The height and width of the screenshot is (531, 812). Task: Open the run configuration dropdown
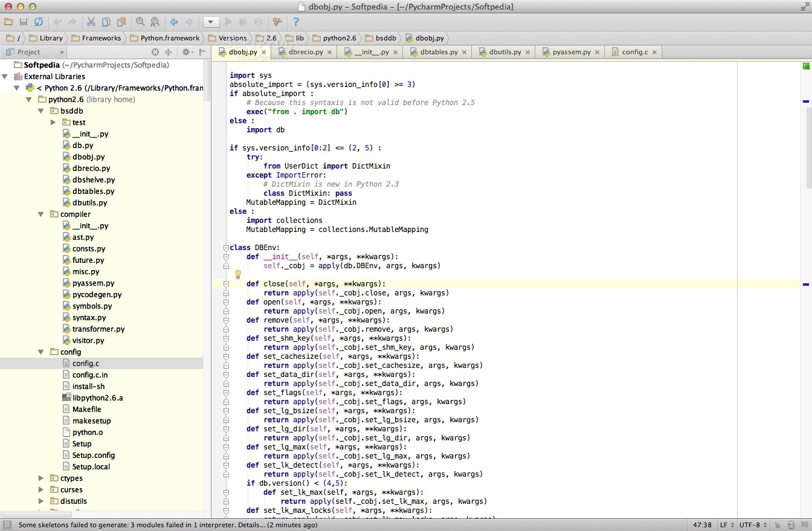pos(211,22)
